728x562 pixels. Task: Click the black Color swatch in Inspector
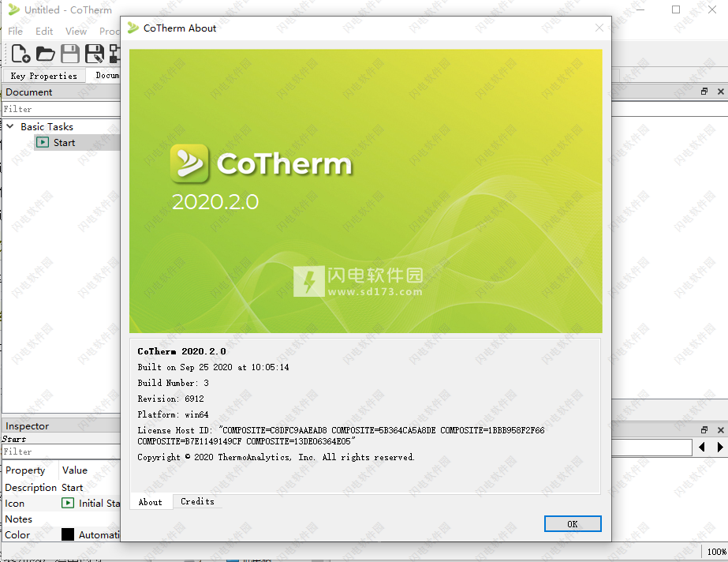[x=68, y=534]
